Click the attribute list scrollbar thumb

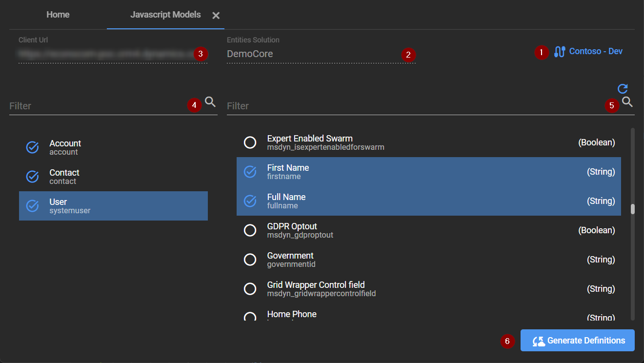point(633,209)
